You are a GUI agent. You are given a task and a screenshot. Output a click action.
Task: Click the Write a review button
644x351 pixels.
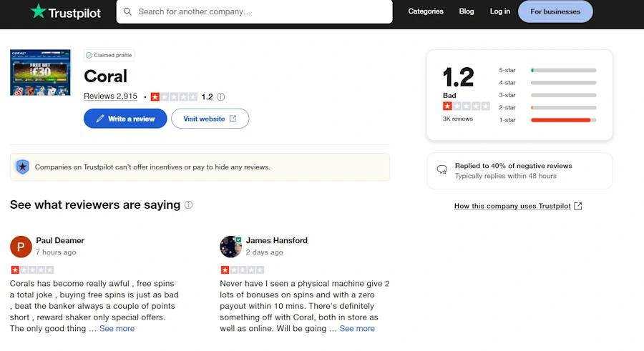tap(125, 119)
